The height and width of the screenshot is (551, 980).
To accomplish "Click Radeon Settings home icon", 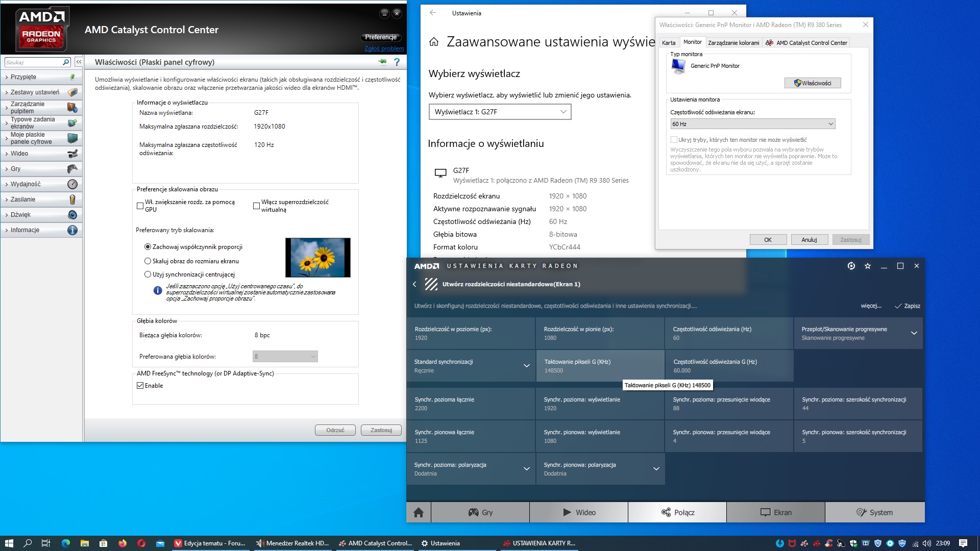I will coord(419,512).
